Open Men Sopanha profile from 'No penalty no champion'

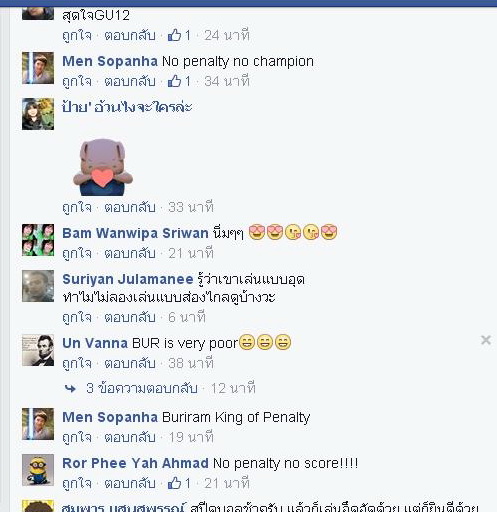click(110, 61)
